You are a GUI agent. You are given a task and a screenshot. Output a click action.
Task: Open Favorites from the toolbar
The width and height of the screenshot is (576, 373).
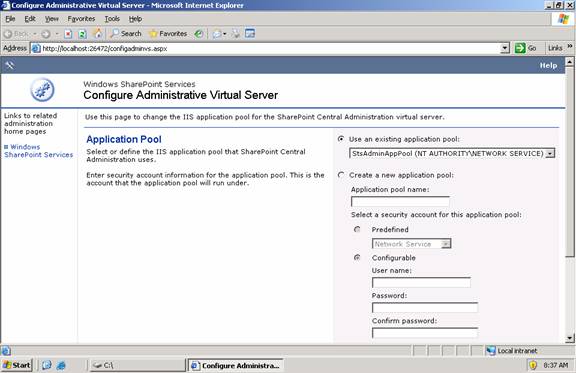point(168,33)
